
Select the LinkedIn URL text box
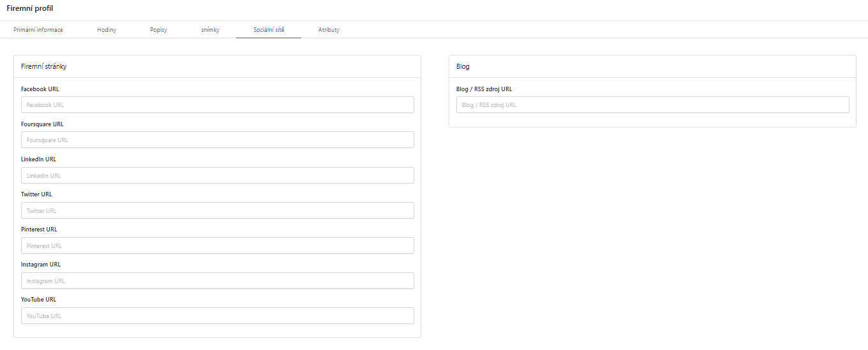click(218, 175)
